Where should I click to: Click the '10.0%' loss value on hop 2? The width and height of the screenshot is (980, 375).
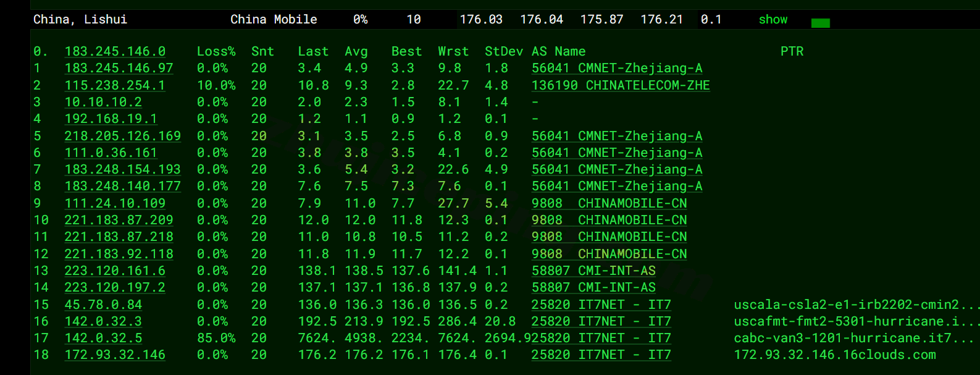point(216,86)
